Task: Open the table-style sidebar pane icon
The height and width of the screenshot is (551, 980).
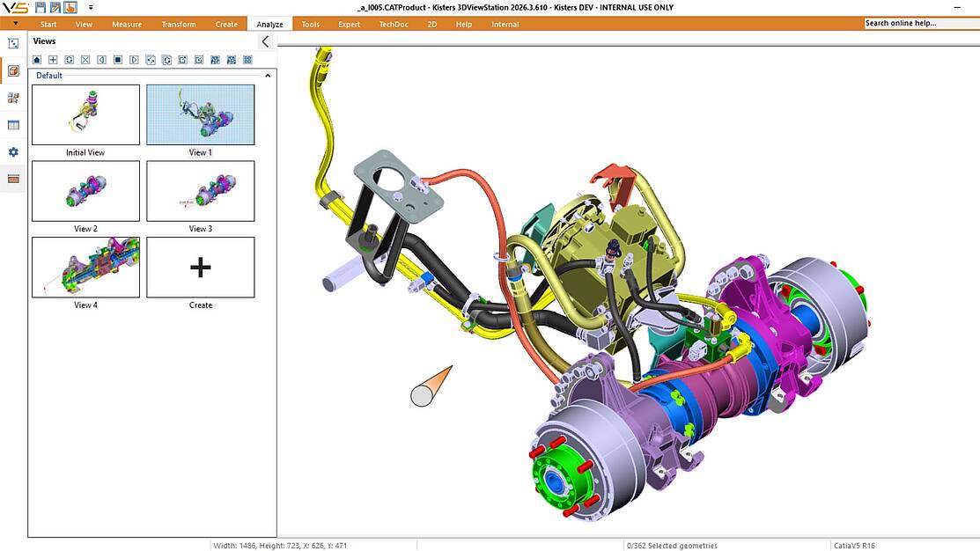Action: click(x=13, y=125)
